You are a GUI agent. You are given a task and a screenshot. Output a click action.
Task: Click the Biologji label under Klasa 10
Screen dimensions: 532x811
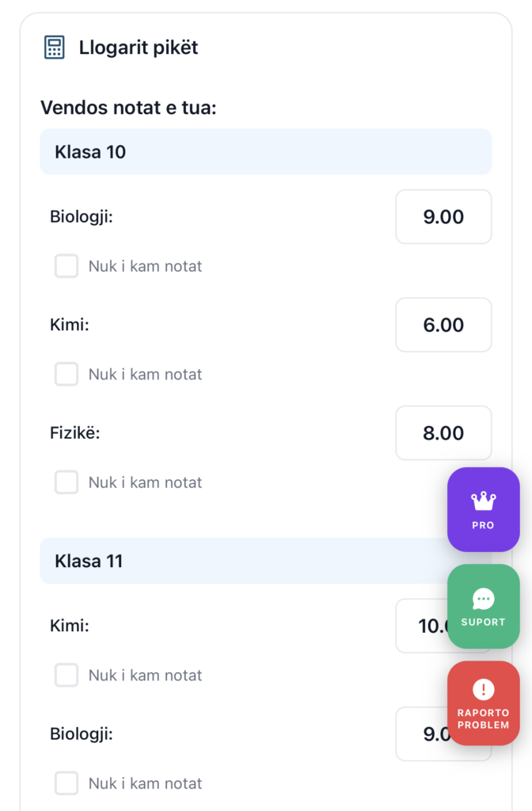(x=82, y=217)
